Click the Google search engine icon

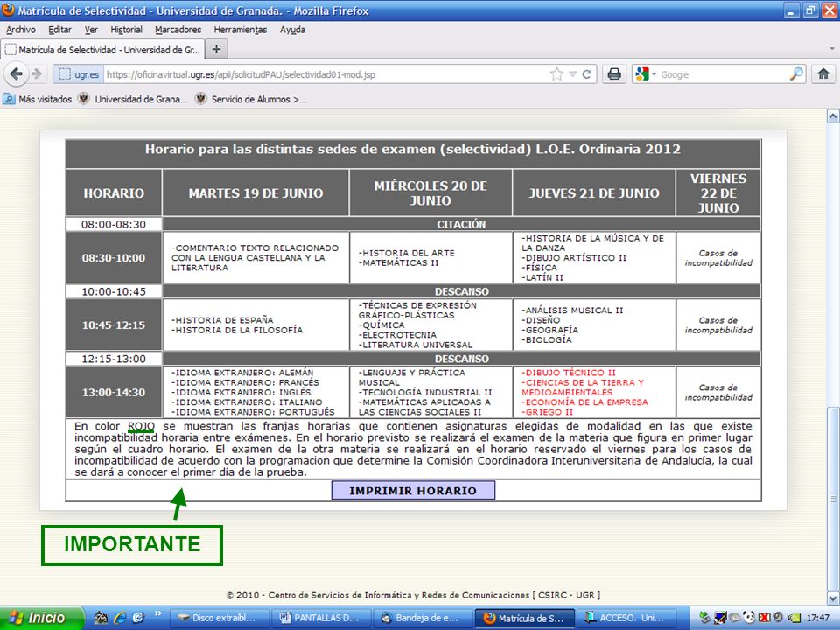(x=641, y=74)
